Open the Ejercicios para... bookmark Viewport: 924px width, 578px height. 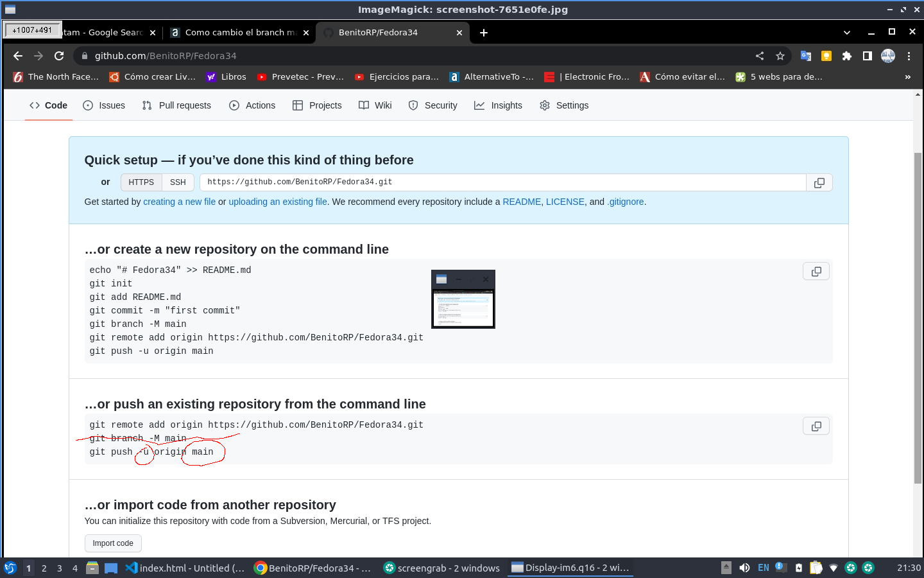(397, 77)
